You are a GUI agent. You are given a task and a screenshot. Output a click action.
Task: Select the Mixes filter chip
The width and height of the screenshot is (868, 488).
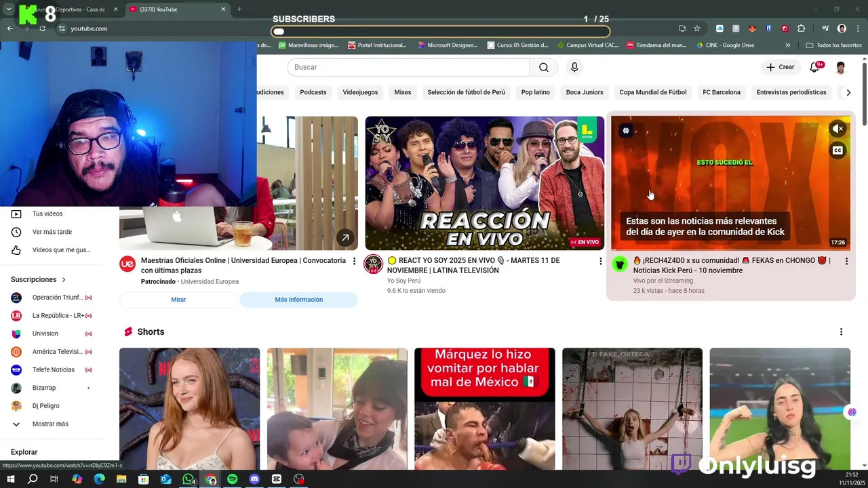click(403, 92)
